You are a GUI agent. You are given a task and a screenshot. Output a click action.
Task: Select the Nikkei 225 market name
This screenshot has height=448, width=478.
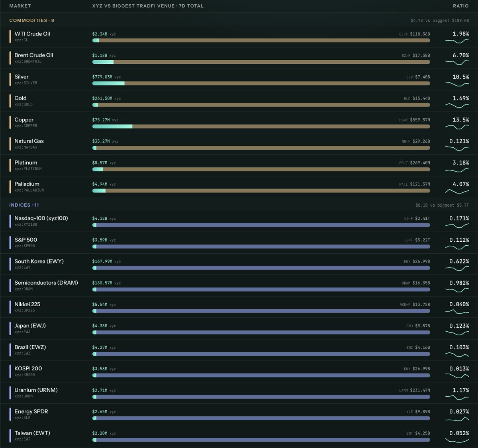point(27,304)
